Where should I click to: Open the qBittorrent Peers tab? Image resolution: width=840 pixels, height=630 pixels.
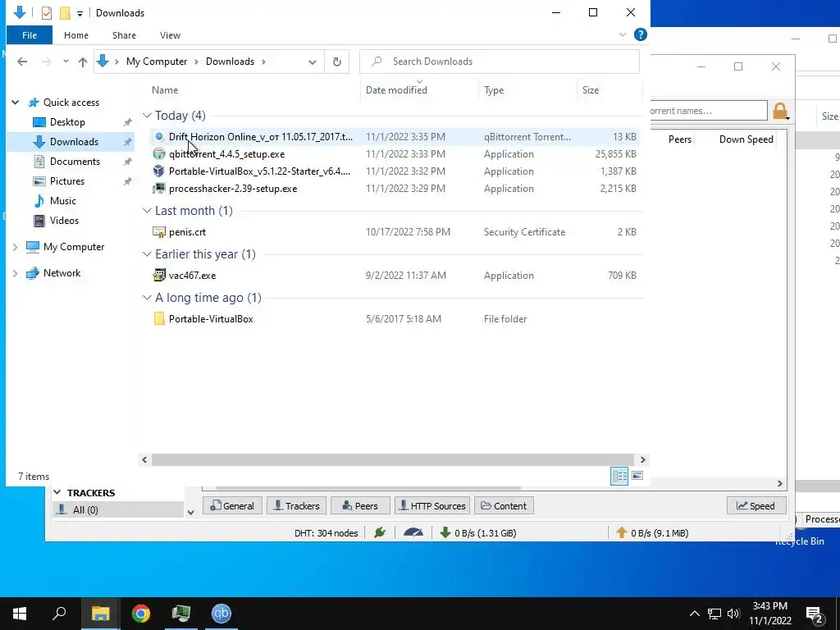pos(360,505)
